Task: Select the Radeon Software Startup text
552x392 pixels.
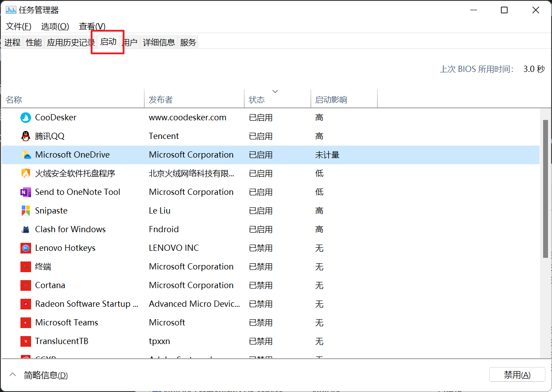Action: click(x=87, y=304)
